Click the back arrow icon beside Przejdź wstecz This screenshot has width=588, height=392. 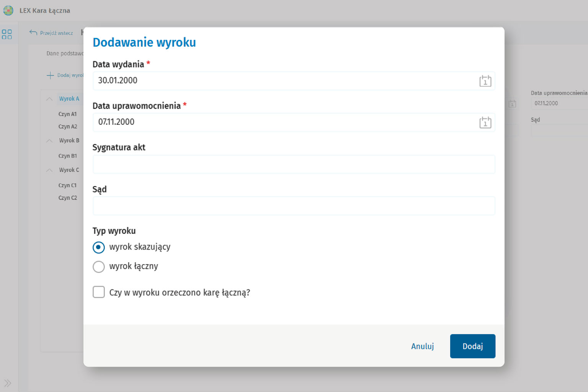tap(33, 33)
